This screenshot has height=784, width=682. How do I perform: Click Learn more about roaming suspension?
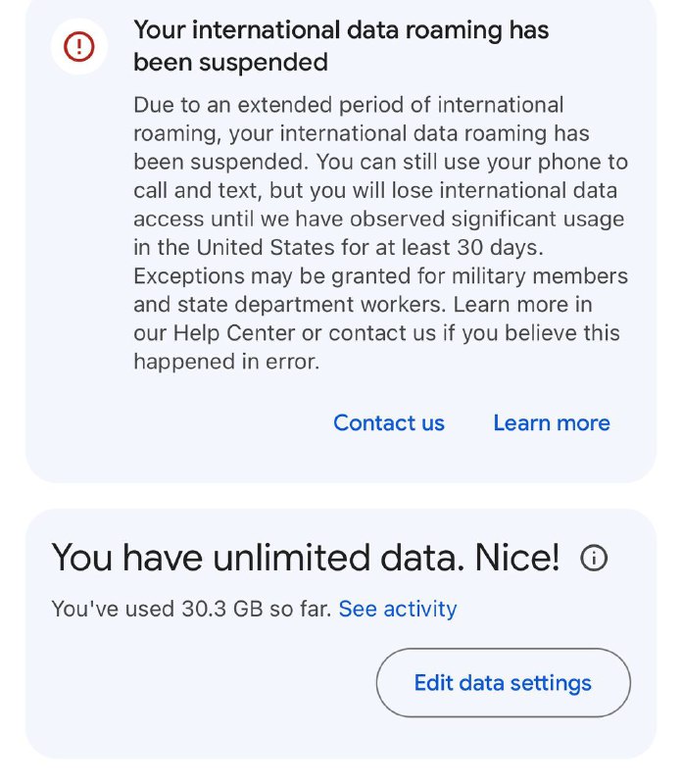coord(551,422)
